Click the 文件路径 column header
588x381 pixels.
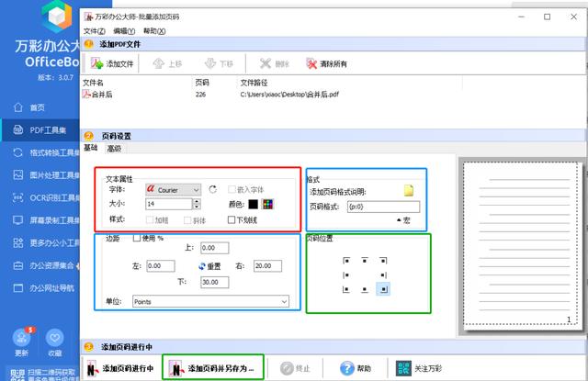(254, 83)
